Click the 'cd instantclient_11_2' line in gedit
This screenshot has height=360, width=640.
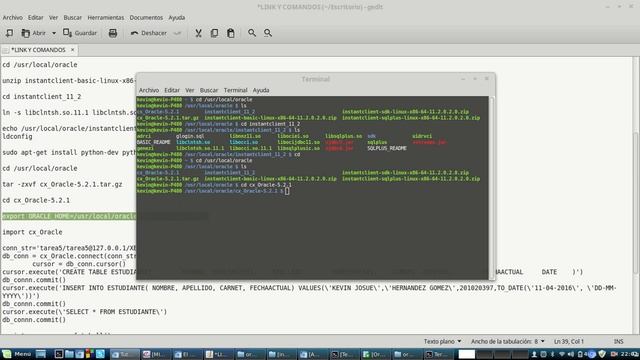click(x=42, y=97)
